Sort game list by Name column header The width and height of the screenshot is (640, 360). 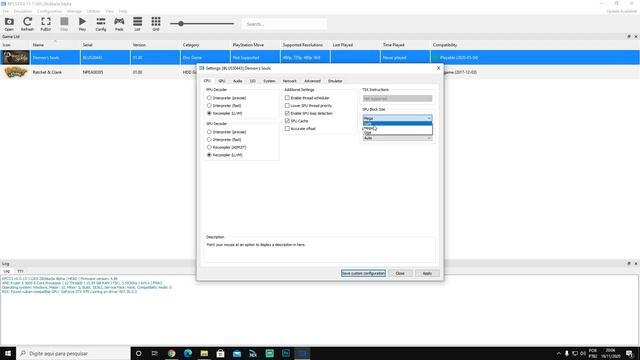pyautogui.click(x=38, y=45)
